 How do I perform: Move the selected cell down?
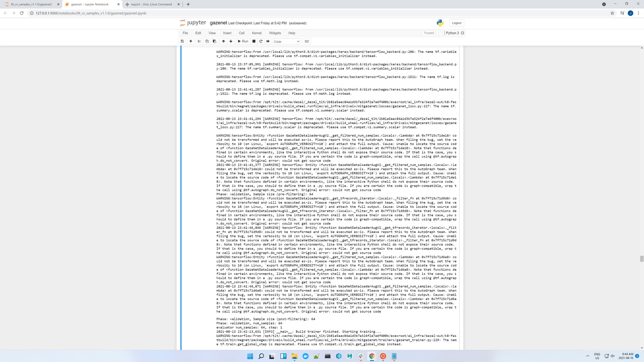click(x=231, y=41)
